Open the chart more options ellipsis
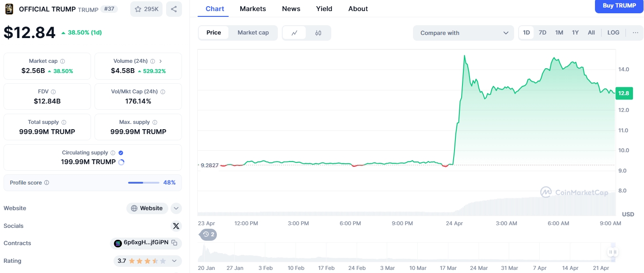 [x=635, y=33]
